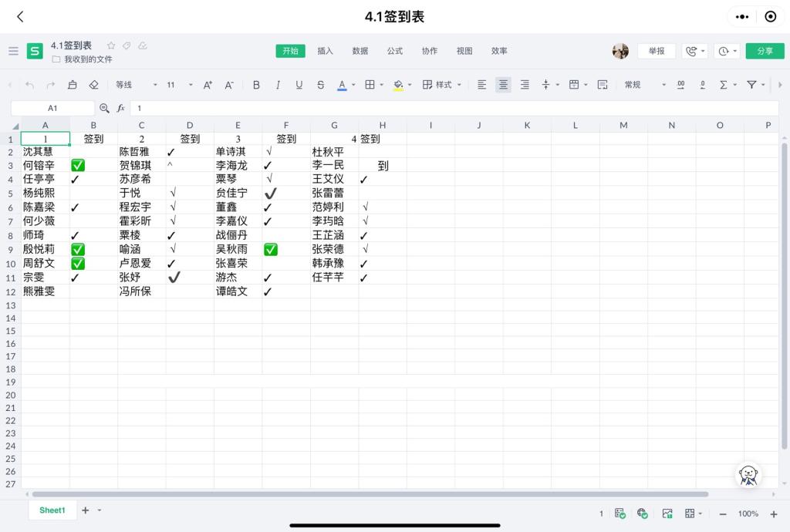Click the star to favorite document

pos(111,45)
